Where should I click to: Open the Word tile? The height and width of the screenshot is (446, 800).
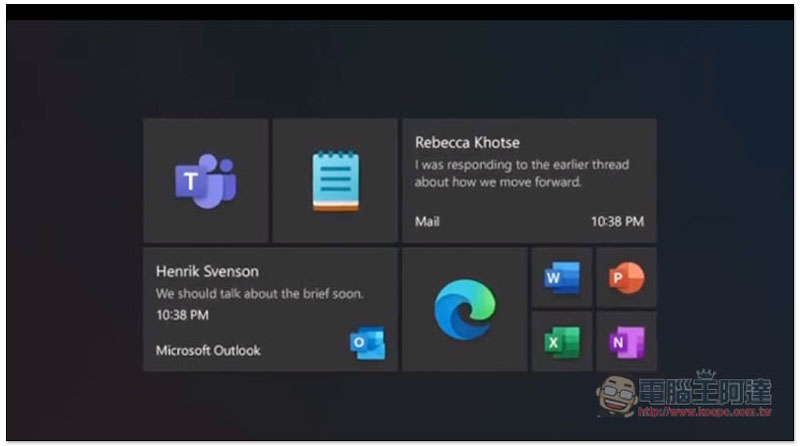562,278
